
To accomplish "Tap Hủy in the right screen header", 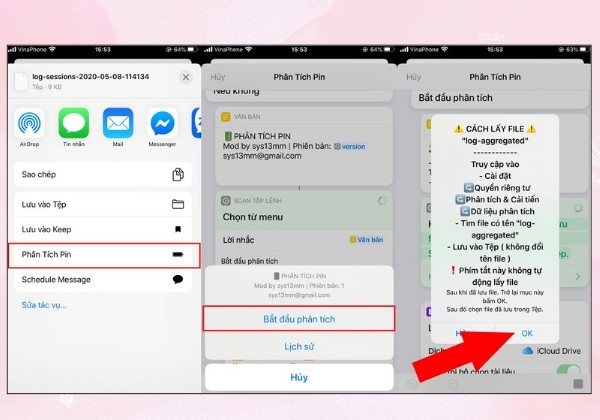I will pos(413,77).
